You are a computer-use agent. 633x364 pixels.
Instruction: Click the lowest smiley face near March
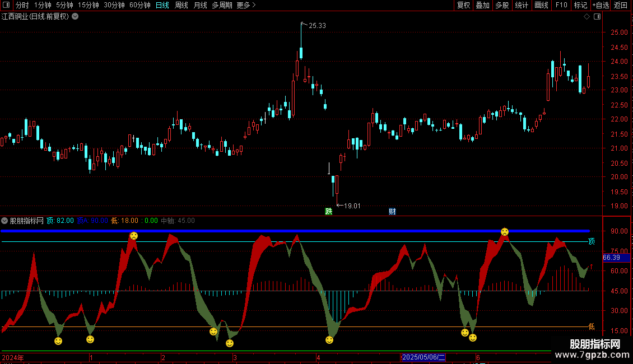point(230,343)
